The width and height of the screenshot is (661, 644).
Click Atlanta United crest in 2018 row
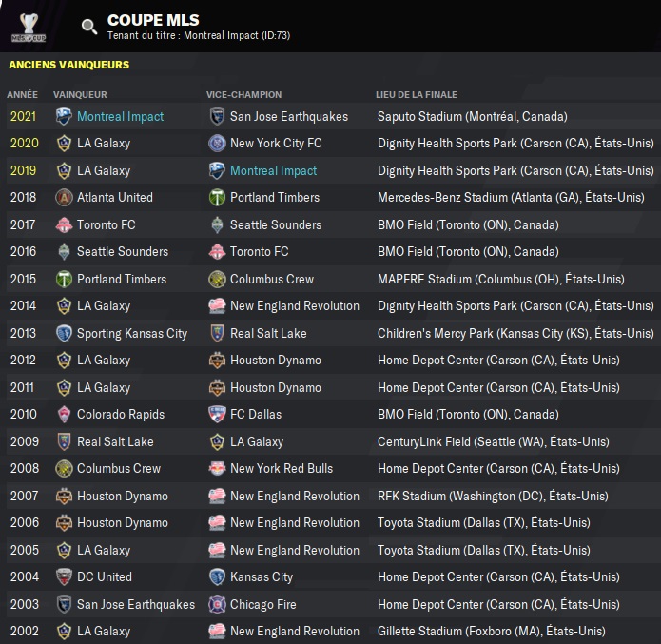click(64, 197)
